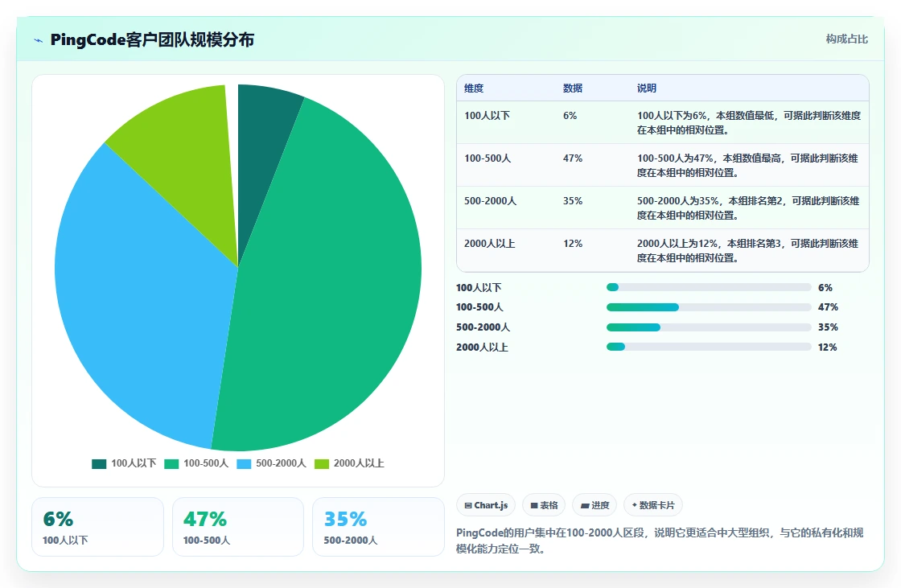901x588 pixels.
Task: Click the summary paragraph about PingCode users
Action: 660,541
